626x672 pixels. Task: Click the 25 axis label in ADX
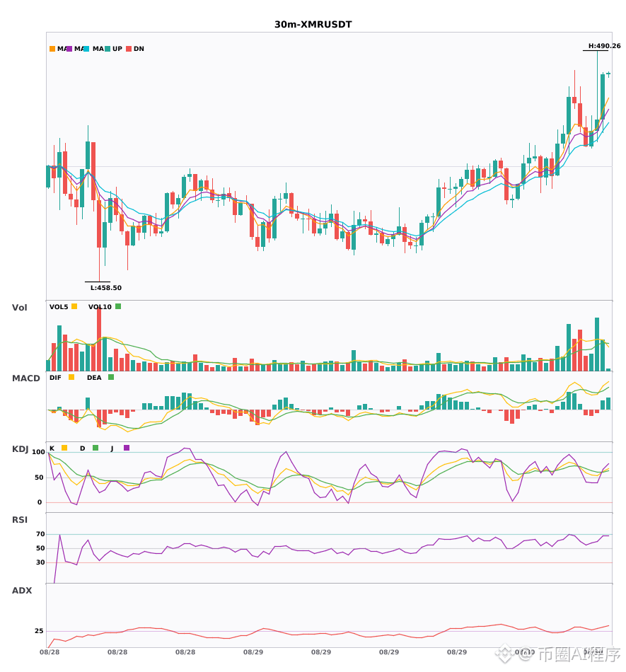[x=39, y=631]
